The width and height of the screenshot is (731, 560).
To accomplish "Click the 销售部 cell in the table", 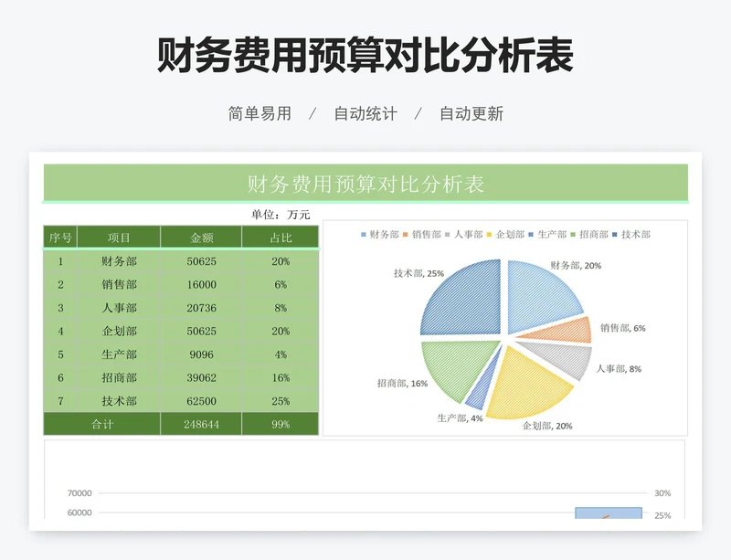I will point(119,284).
